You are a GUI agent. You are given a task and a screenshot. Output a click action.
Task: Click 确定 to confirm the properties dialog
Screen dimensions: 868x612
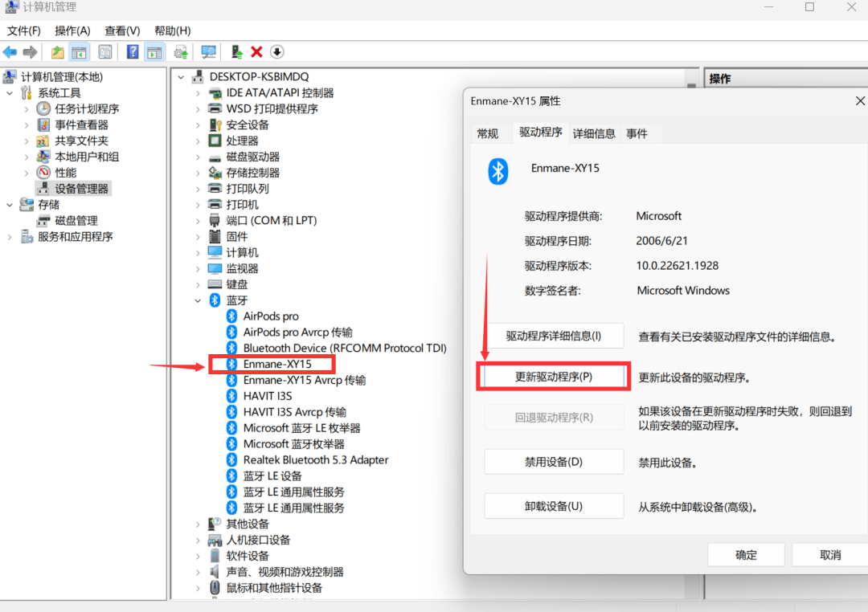pos(746,554)
